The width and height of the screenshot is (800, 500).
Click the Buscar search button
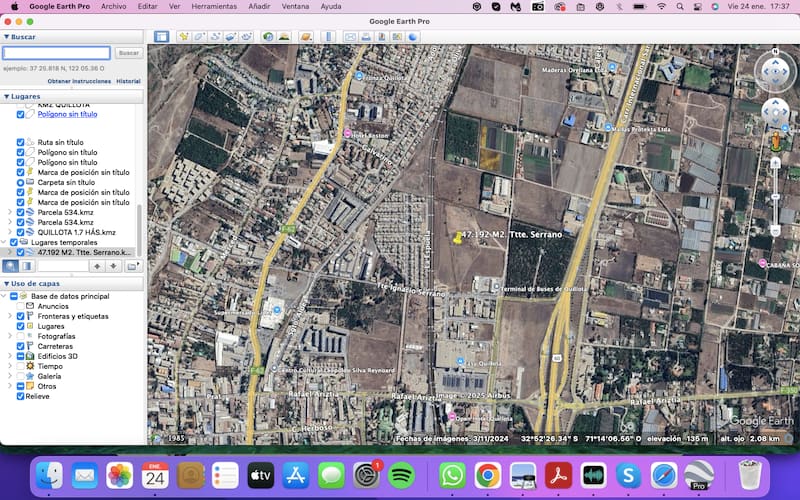click(129, 53)
